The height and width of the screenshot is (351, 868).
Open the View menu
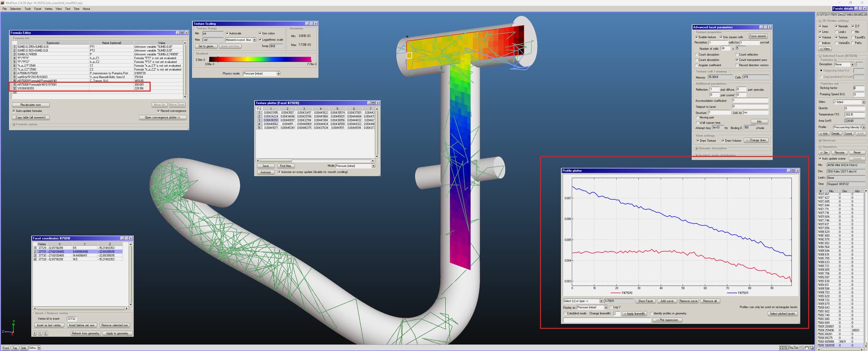click(59, 9)
